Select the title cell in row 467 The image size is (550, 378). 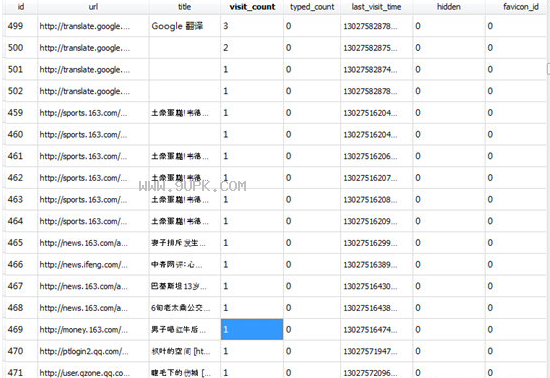click(x=185, y=286)
